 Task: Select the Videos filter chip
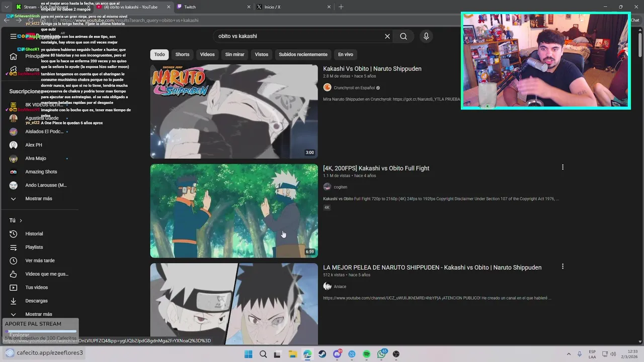[207, 54]
